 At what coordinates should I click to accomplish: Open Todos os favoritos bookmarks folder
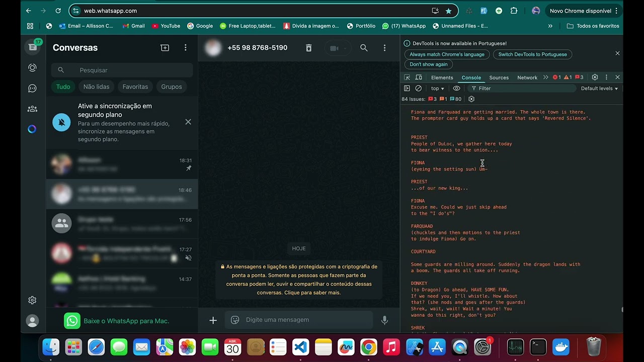[593, 26]
